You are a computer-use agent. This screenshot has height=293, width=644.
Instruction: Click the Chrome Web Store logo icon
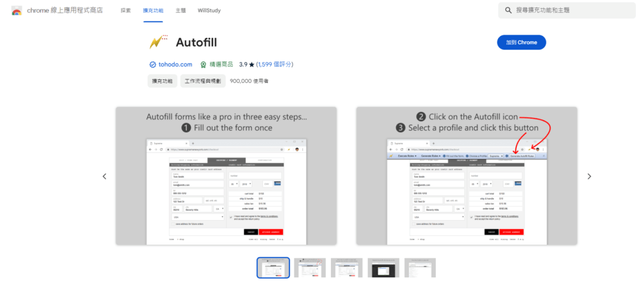(16, 11)
